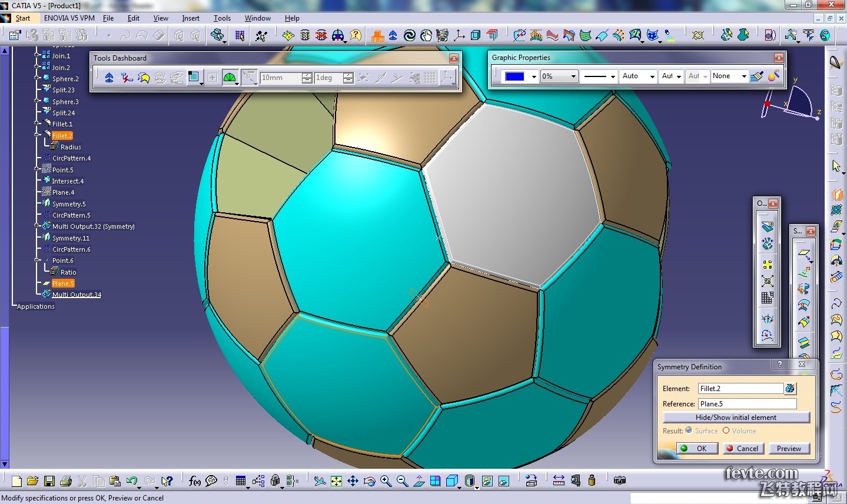Image resolution: width=847 pixels, height=504 pixels.
Task: Expand the Multi Output.32 (Symmetry) node
Action: click(x=37, y=226)
